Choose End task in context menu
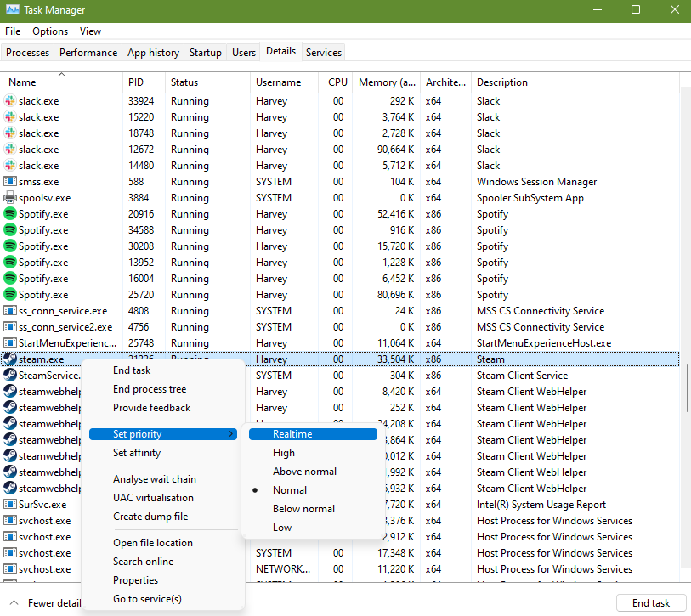Screen dimensions: 691x616 163,370
